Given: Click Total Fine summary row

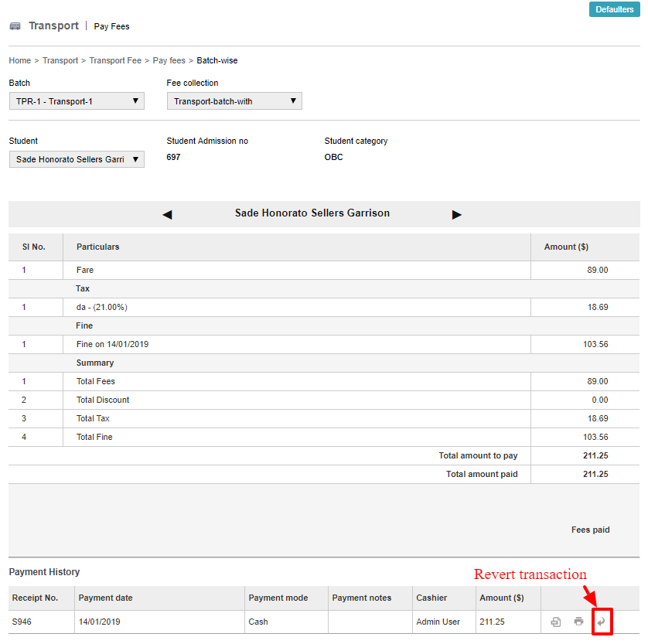Looking at the screenshot, I should pos(324,437).
